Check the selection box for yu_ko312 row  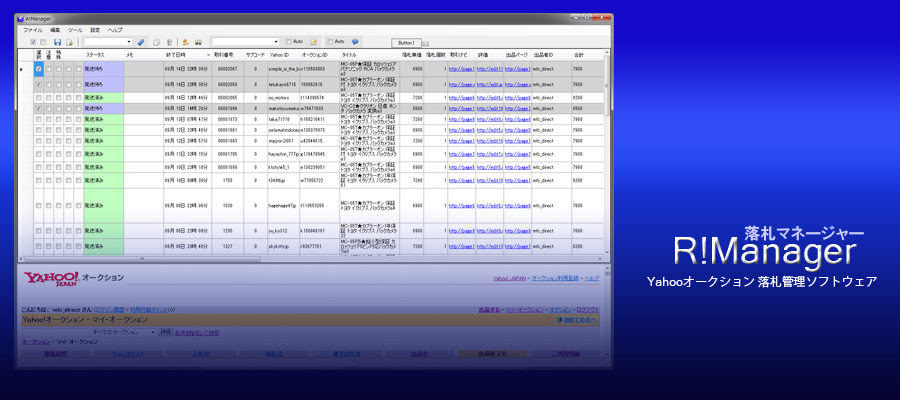pos(38,231)
